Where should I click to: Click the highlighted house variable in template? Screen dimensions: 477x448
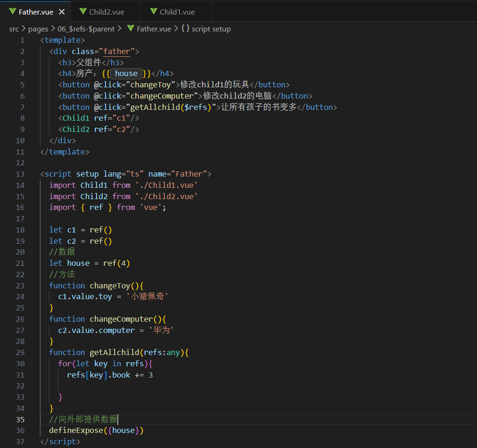[126, 74]
